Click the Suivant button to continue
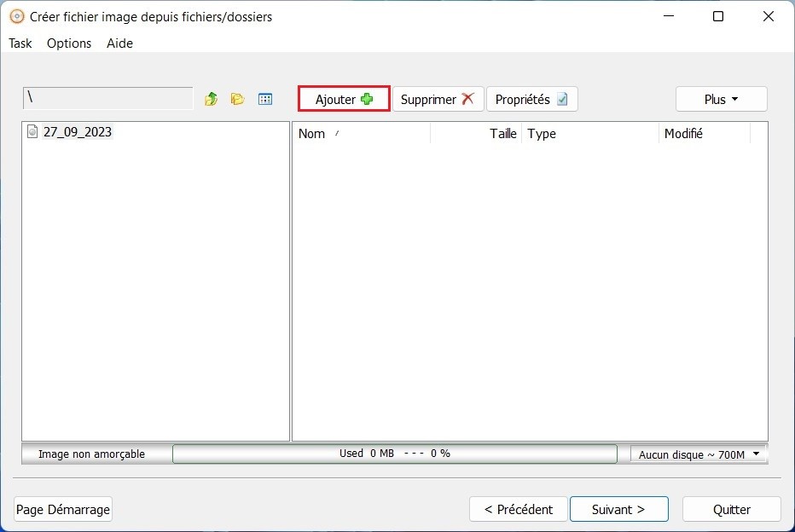795x532 pixels. click(619, 509)
